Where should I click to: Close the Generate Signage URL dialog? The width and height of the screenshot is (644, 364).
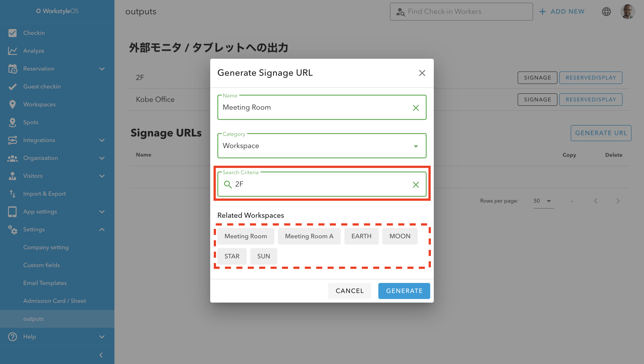pyautogui.click(x=422, y=73)
